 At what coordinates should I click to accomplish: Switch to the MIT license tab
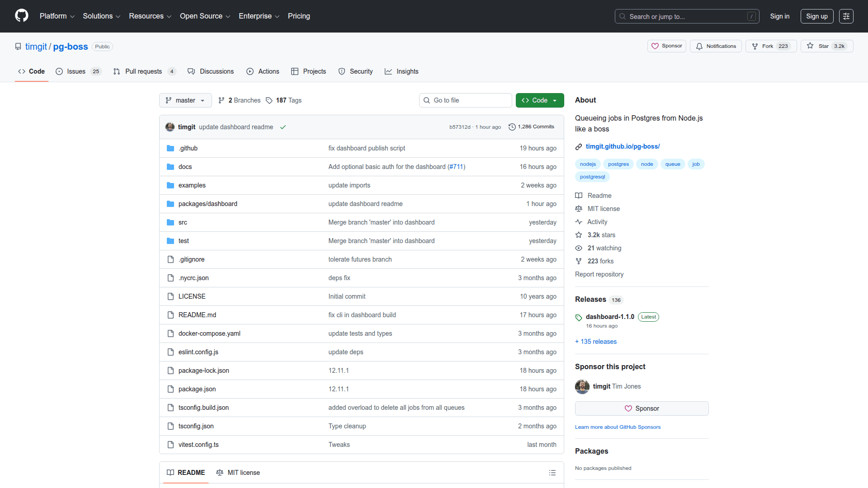click(x=238, y=473)
